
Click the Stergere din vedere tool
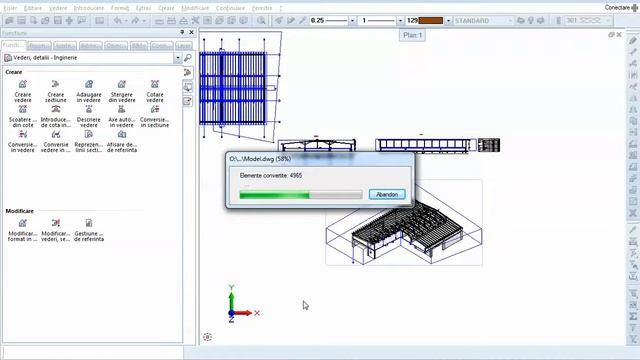(122, 91)
